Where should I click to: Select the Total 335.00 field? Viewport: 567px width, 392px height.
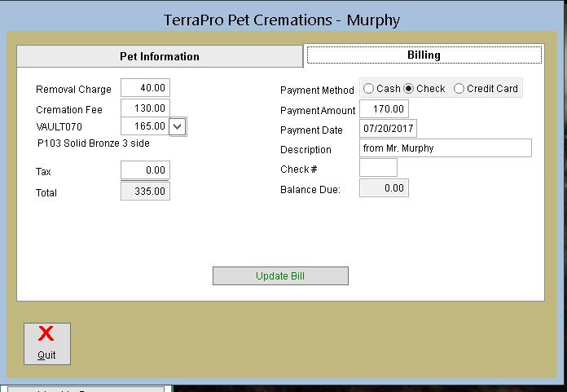click(145, 191)
